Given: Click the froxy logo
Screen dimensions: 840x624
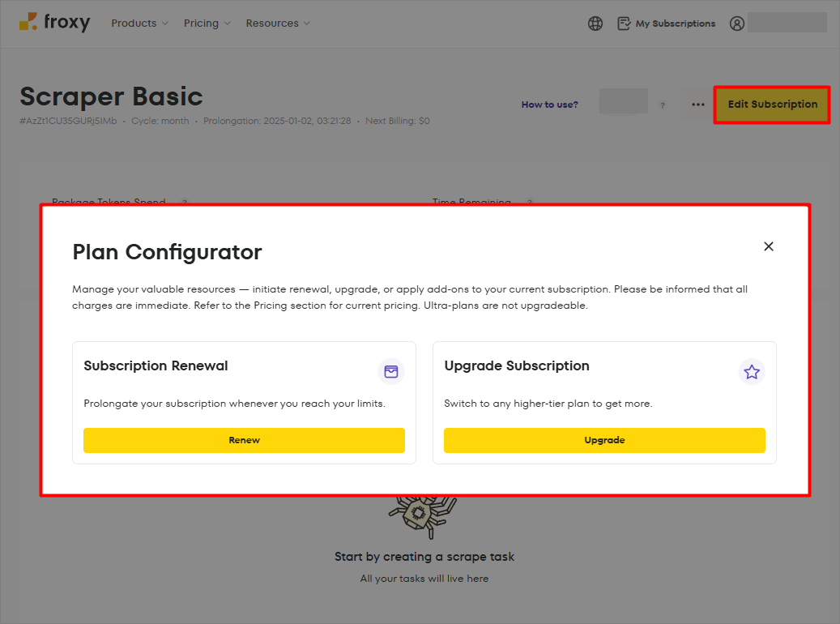Looking at the screenshot, I should (54, 23).
